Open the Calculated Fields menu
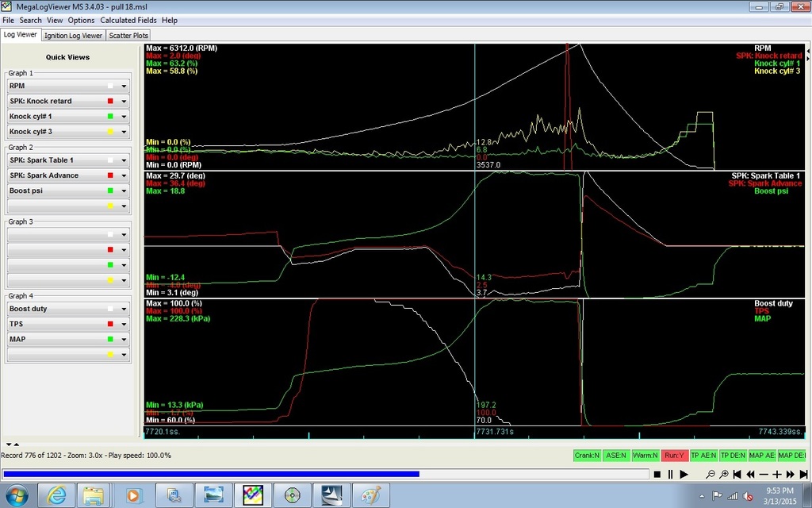The width and height of the screenshot is (812, 508). [x=128, y=20]
